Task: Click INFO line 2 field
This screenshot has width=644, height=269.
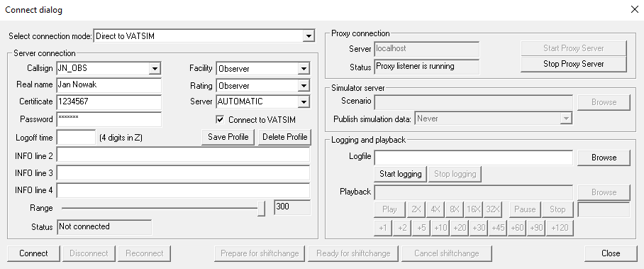Action: pyautogui.click(x=183, y=155)
